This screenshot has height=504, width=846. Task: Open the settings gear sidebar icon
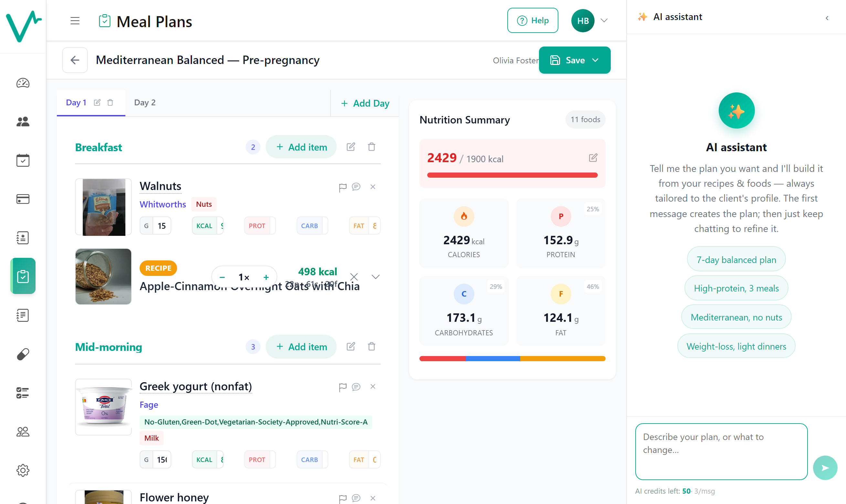tap(23, 470)
